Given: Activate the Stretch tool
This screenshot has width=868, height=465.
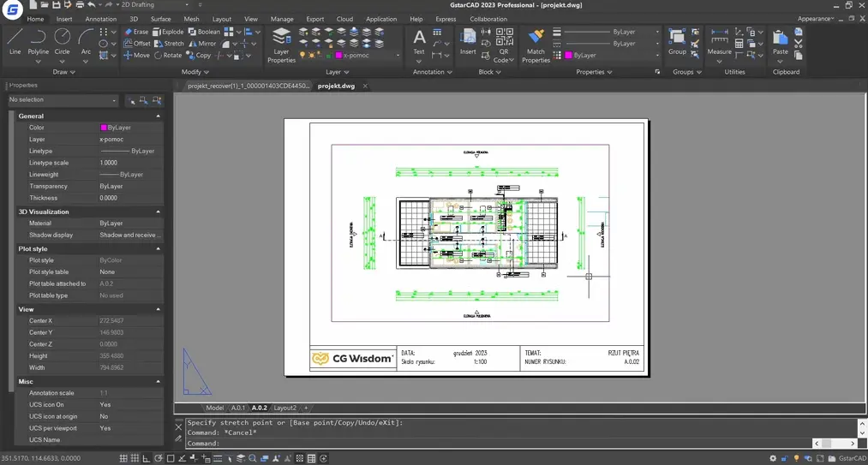Looking at the screenshot, I should click(169, 43).
